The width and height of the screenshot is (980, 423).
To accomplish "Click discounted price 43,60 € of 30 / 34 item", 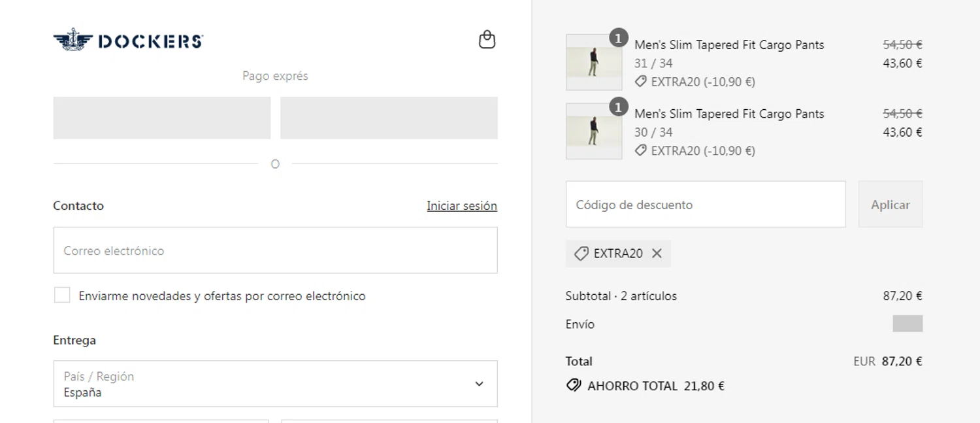I will (902, 132).
